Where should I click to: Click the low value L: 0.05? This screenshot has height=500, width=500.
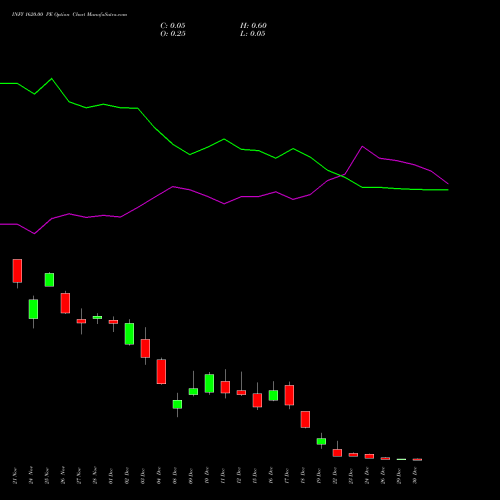click(x=253, y=34)
